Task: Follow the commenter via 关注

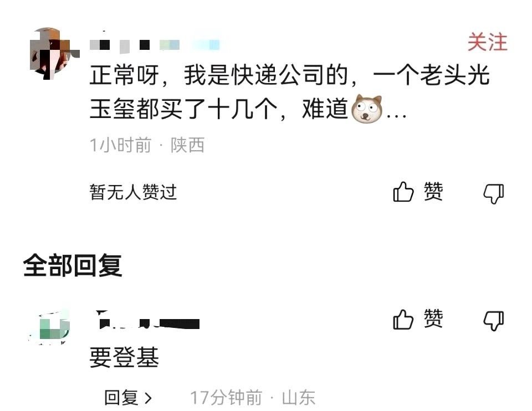Action: [487, 43]
